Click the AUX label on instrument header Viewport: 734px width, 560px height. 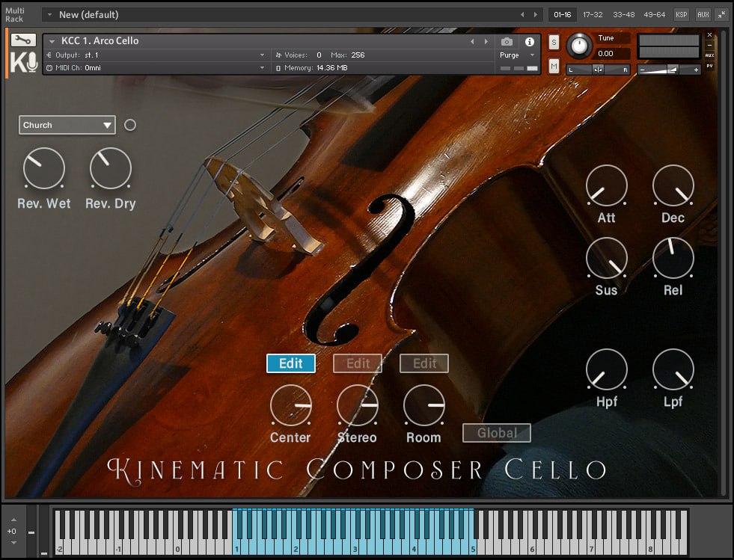tap(709, 55)
